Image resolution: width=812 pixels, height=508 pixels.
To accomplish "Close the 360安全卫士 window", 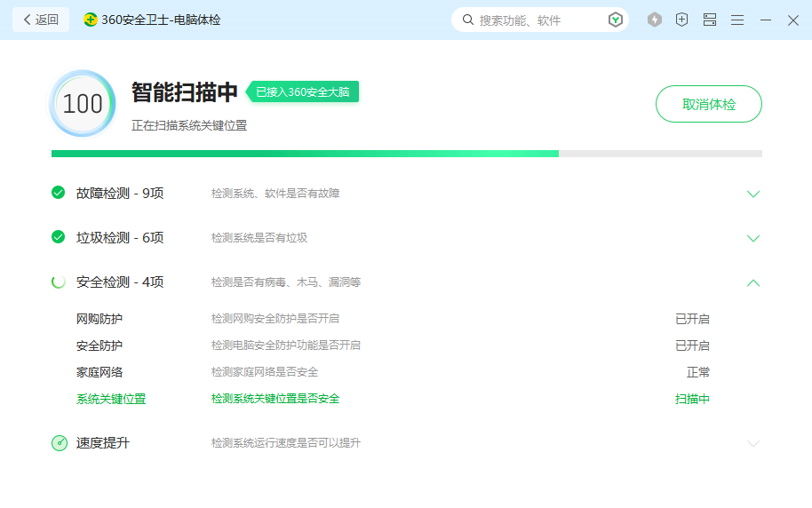I will tap(792, 20).
